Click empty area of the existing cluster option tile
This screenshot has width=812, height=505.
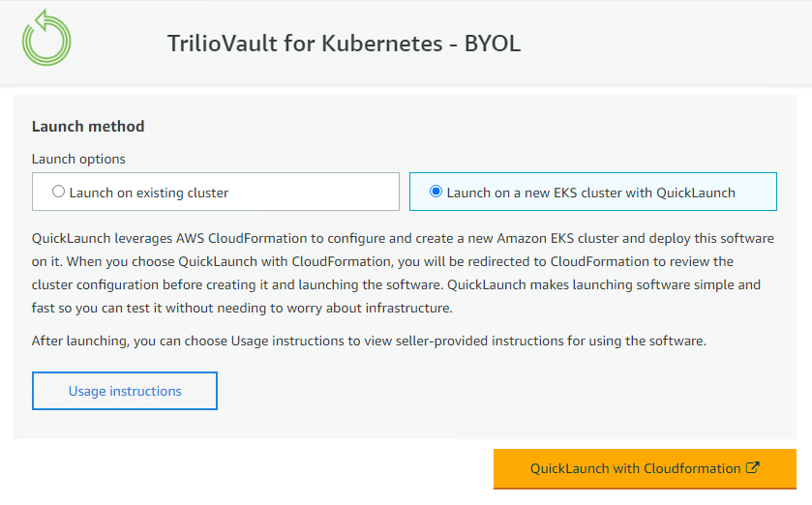click(319, 193)
